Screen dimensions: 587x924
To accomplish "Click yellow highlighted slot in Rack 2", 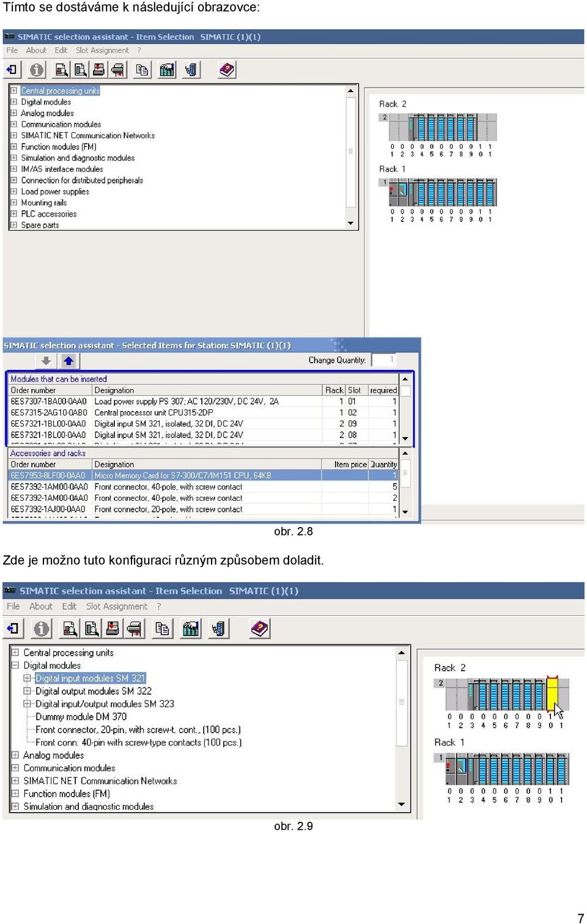I will click(552, 694).
